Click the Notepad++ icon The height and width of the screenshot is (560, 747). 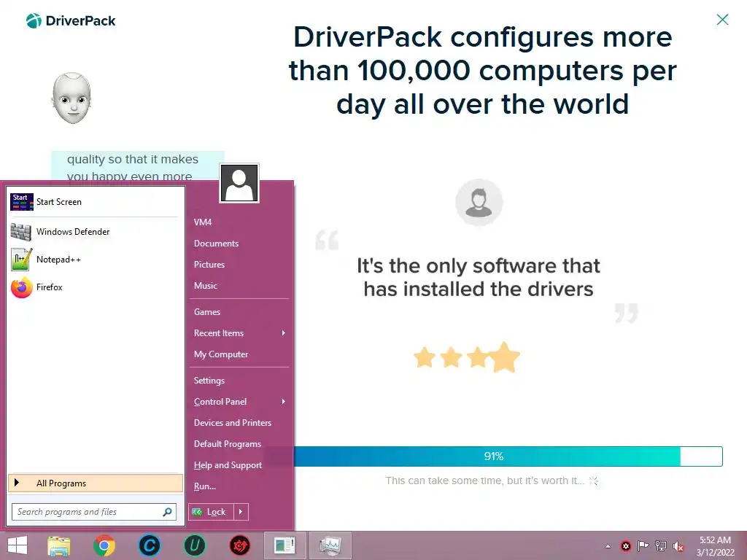(x=21, y=260)
